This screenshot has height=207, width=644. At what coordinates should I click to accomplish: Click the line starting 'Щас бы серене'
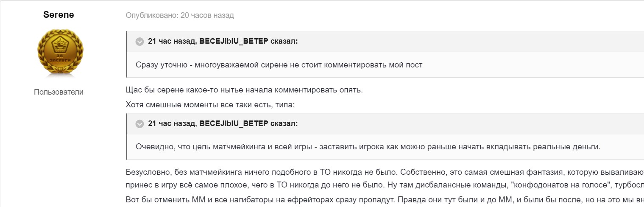click(244, 91)
